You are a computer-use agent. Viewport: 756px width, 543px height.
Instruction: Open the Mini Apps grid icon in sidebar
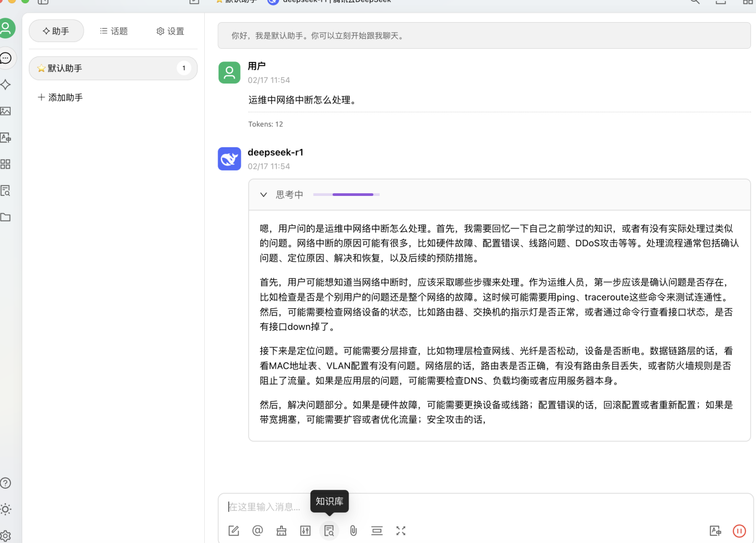click(6, 164)
